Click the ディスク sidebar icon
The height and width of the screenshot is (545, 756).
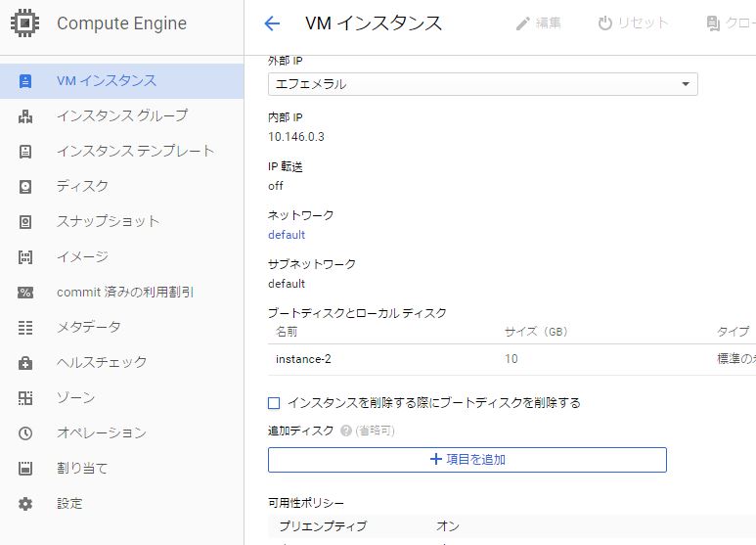tap(25, 187)
